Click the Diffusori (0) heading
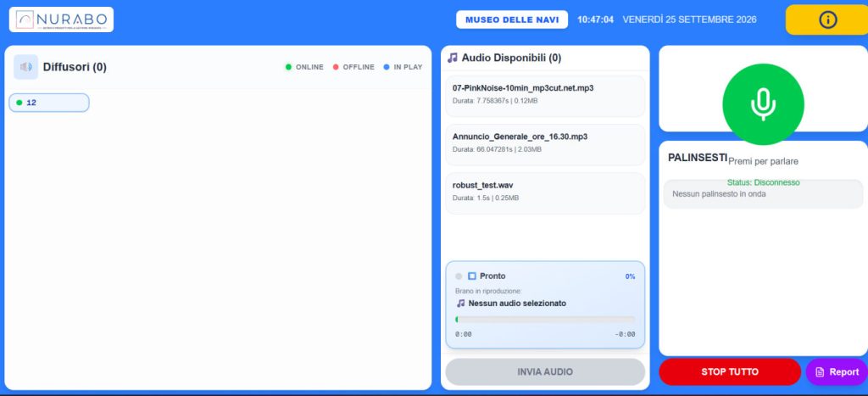Screen dimensions: 868x396 pyautogui.click(x=75, y=67)
